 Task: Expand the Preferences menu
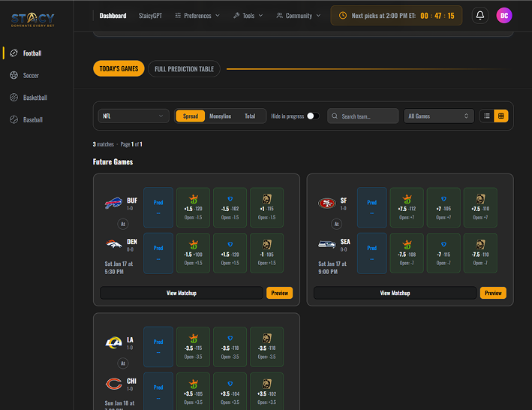point(197,15)
